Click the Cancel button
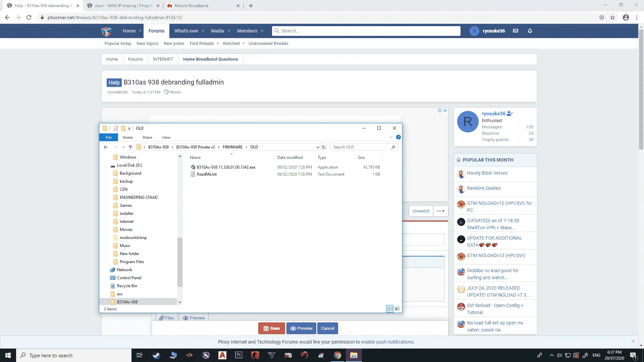Screen dimensions: 644x362 coord(327,328)
